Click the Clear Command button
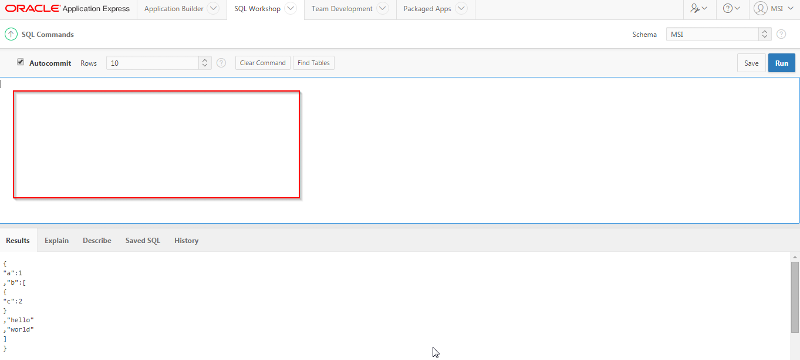 click(263, 63)
